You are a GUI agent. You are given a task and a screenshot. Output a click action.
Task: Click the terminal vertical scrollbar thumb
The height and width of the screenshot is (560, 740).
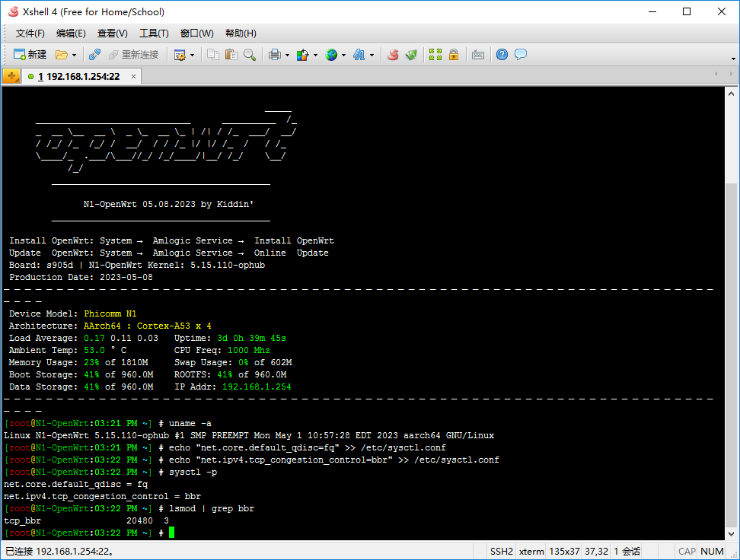731,355
